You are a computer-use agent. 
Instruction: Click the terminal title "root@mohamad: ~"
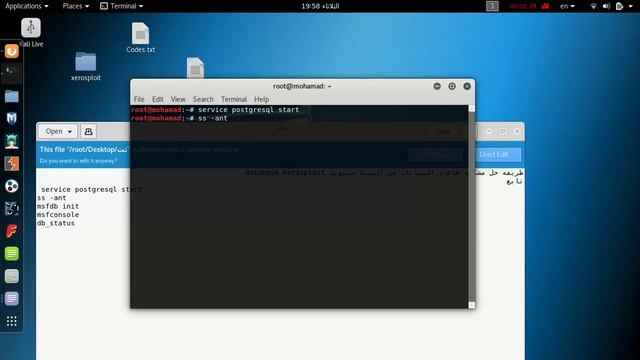tap(302, 86)
